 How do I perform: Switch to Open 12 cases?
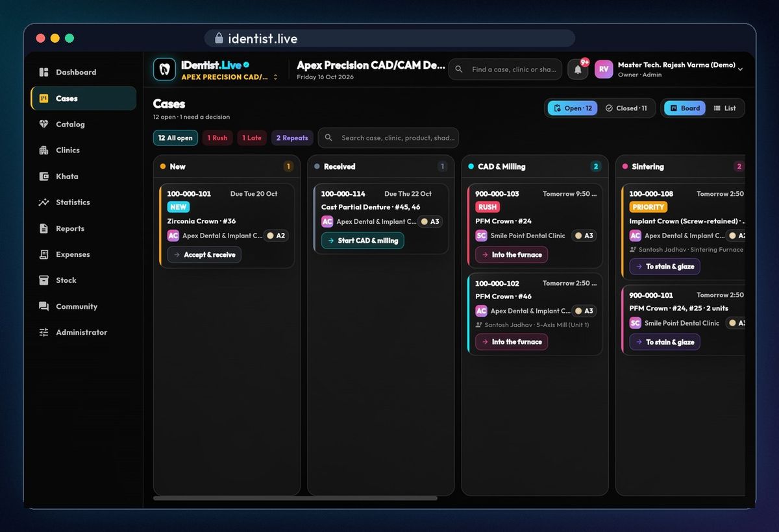[573, 108]
